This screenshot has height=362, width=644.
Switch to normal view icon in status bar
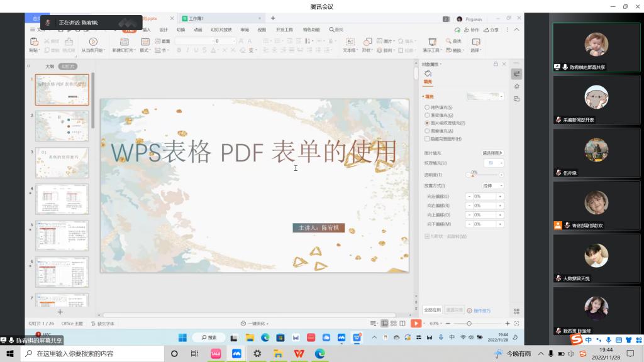[x=384, y=324]
